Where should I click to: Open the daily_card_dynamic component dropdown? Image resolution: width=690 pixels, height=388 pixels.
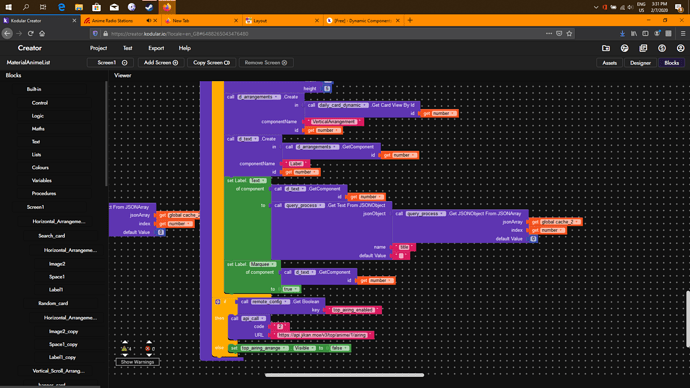click(x=343, y=105)
